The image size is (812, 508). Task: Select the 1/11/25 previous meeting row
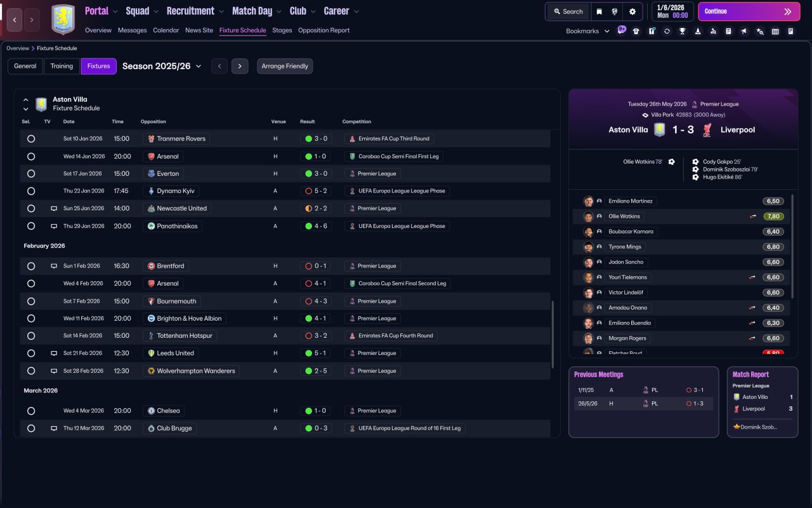coord(642,390)
